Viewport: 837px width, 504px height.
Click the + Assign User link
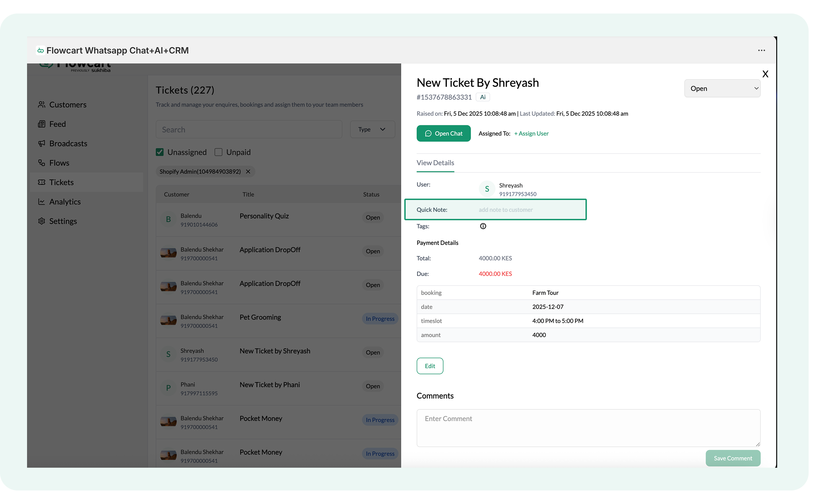pos(531,133)
